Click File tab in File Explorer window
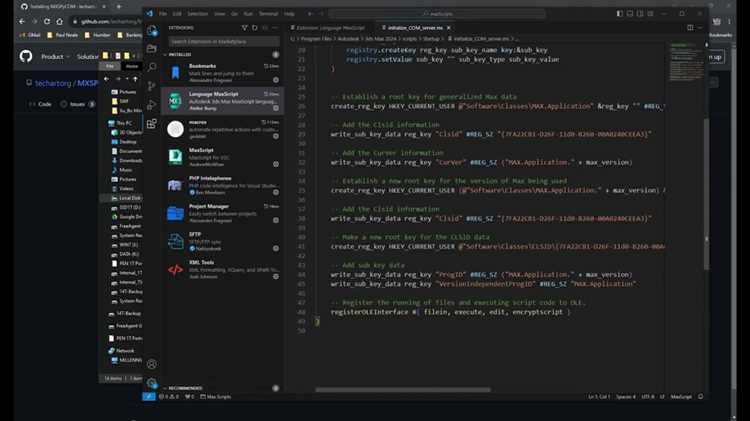The width and height of the screenshot is (750, 421). [110, 66]
